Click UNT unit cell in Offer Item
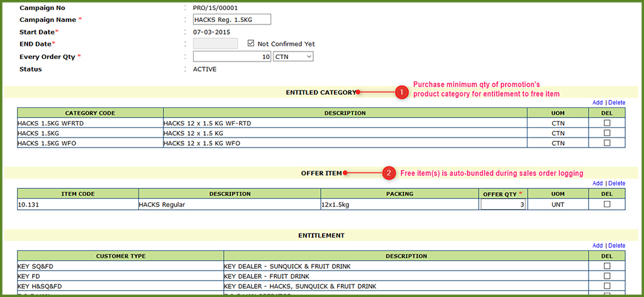 pyautogui.click(x=558, y=204)
